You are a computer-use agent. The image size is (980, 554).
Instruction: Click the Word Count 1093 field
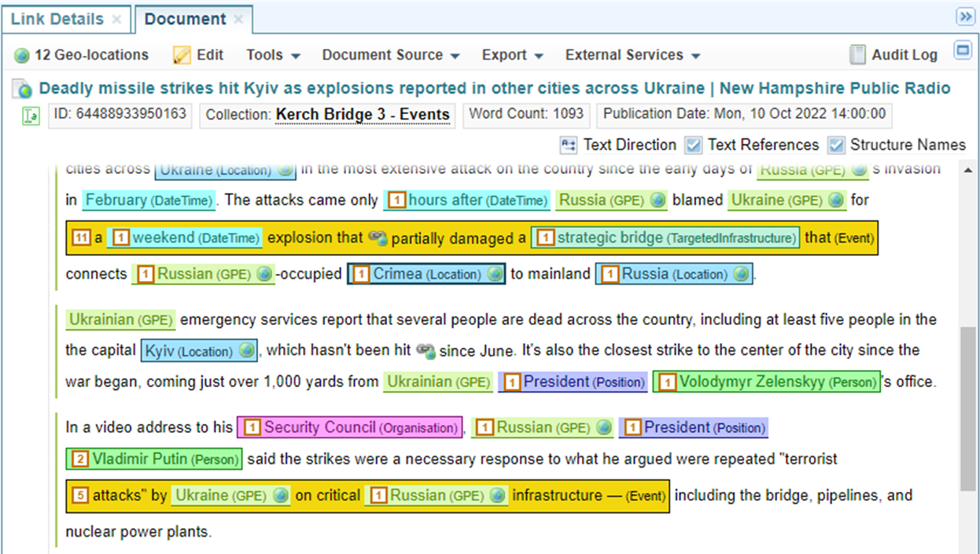(526, 114)
